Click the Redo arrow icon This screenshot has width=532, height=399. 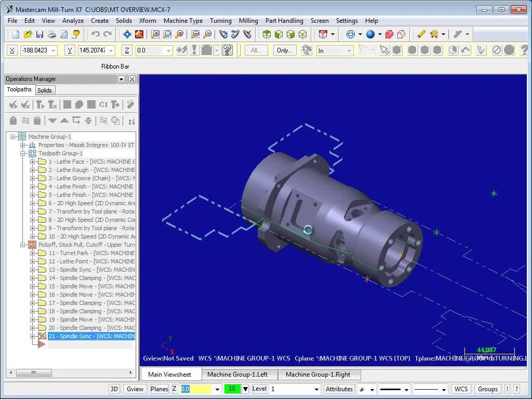click(x=108, y=34)
